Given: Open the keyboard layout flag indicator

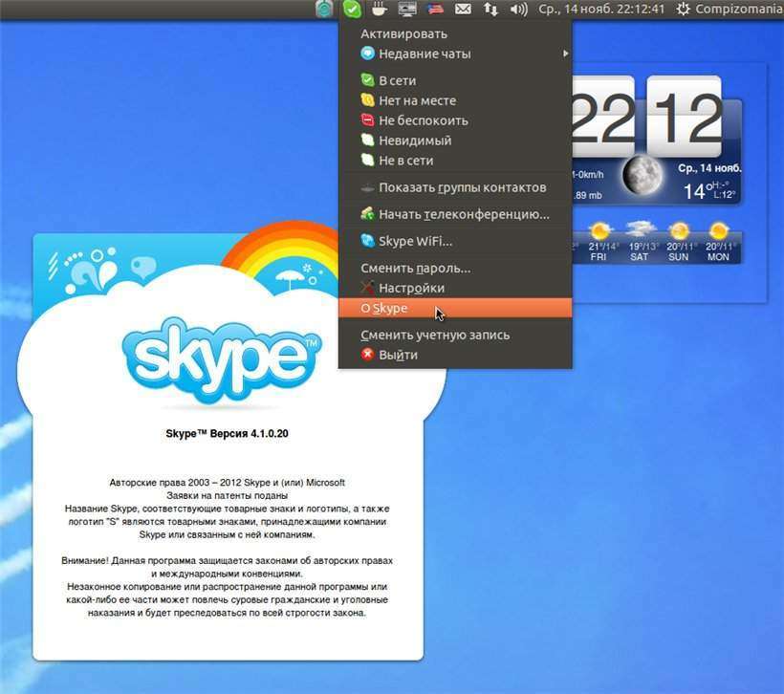Looking at the screenshot, I should point(435,9).
